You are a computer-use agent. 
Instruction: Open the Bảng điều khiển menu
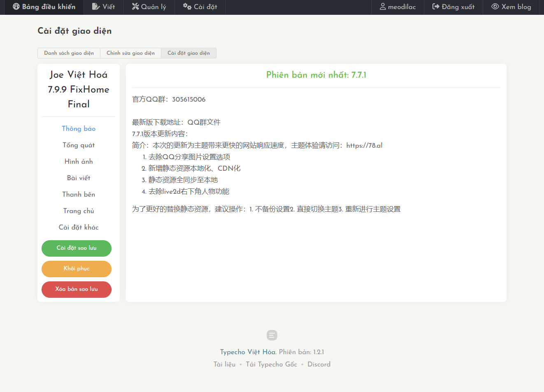point(44,7)
